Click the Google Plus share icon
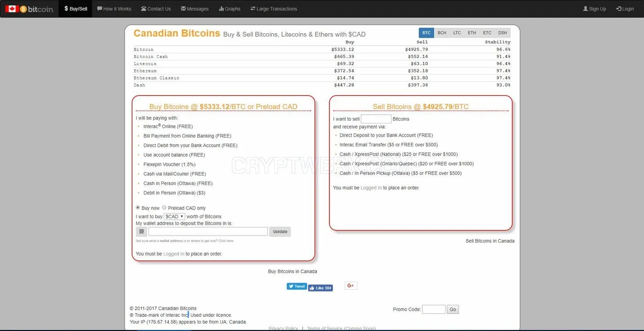Image resolution: width=644 pixels, height=331 pixels. [x=351, y=286]
